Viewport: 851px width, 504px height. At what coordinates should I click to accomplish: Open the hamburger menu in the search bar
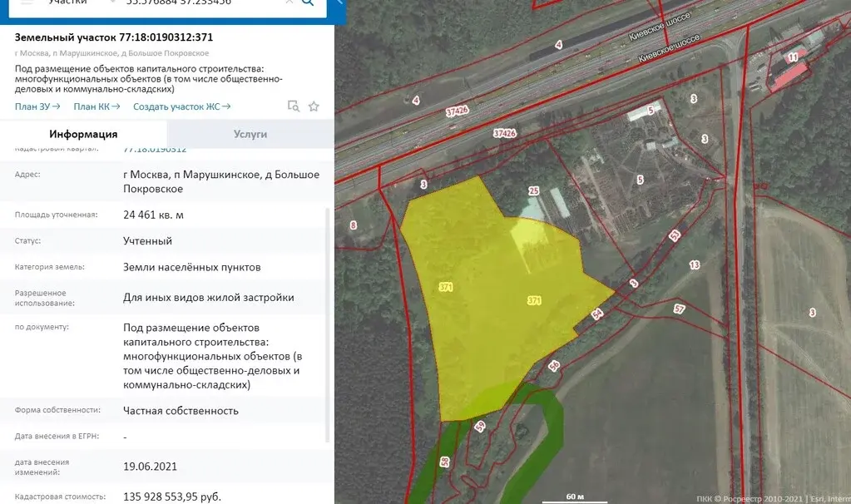(x=27, y=2)
